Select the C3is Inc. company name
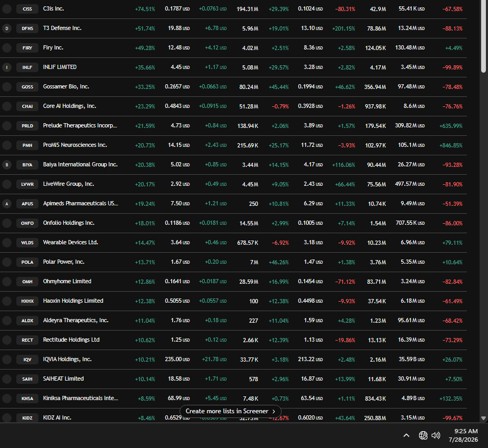 pos(54,9)
